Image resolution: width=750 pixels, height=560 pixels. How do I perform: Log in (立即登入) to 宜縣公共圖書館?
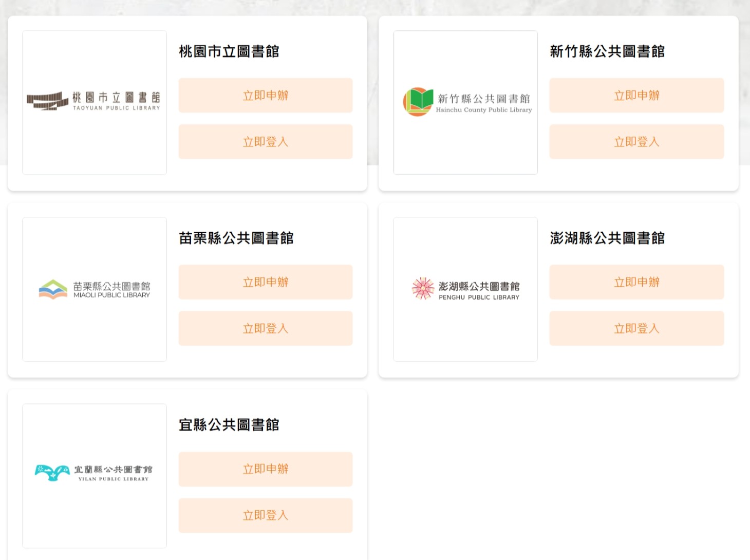pos(266,515)
